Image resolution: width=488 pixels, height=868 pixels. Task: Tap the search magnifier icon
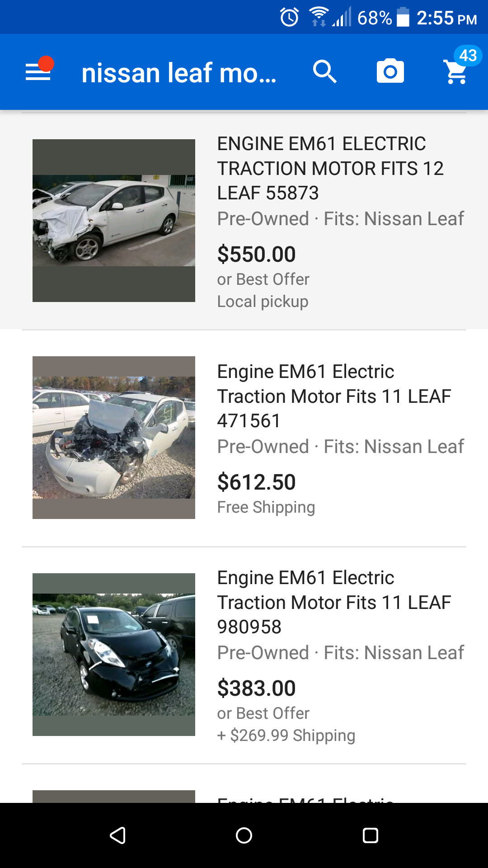coord(324,72)
